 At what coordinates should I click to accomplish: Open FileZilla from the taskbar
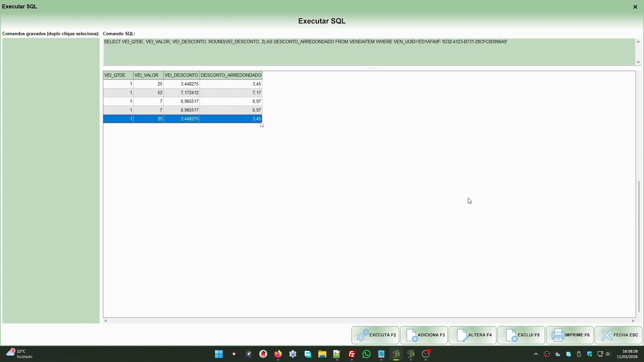[352, 354]
